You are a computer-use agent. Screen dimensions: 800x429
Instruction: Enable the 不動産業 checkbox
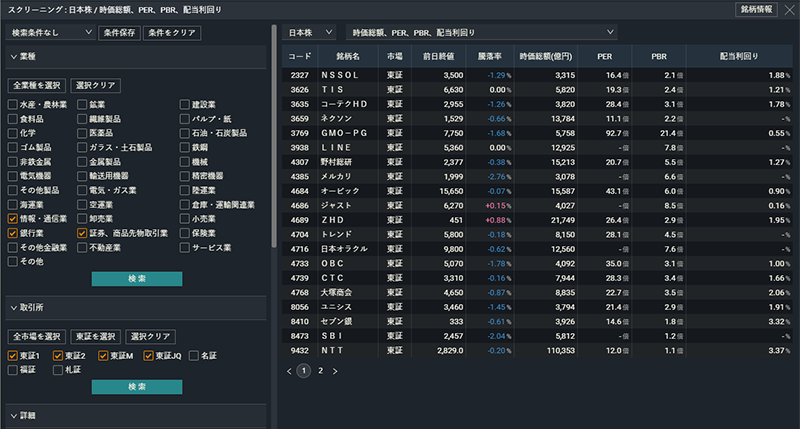coord(82,247)
